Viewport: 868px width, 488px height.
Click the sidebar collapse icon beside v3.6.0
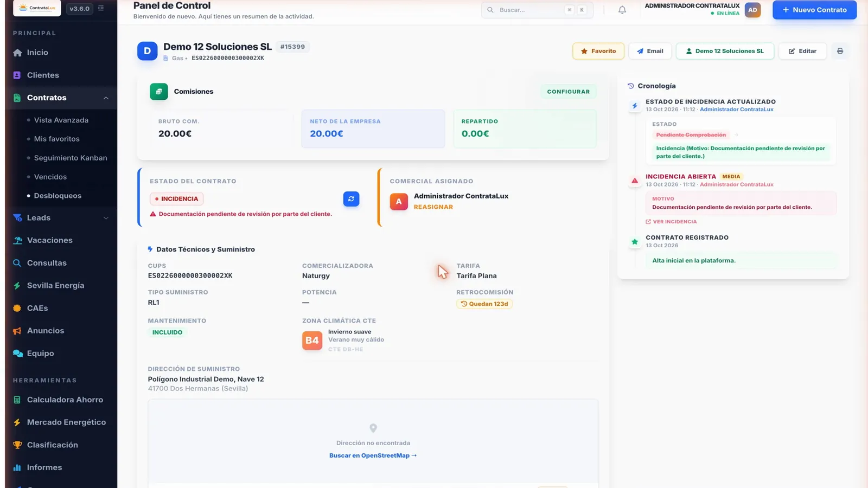(101, 8)
